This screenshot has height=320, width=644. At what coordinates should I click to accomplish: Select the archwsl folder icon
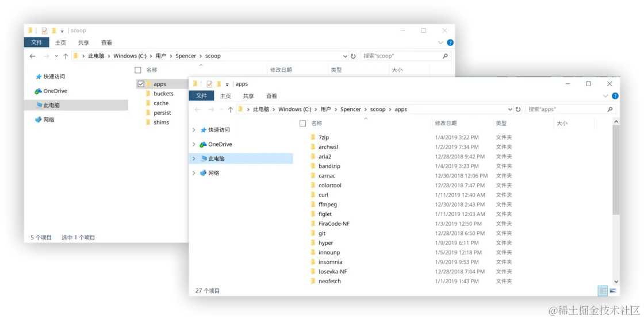pyautogui.click(x=313, y=147)
